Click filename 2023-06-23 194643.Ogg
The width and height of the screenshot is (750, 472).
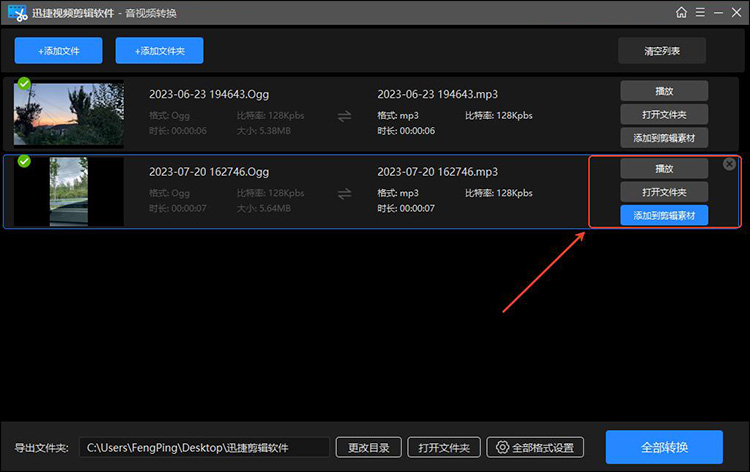click(209, 94)
